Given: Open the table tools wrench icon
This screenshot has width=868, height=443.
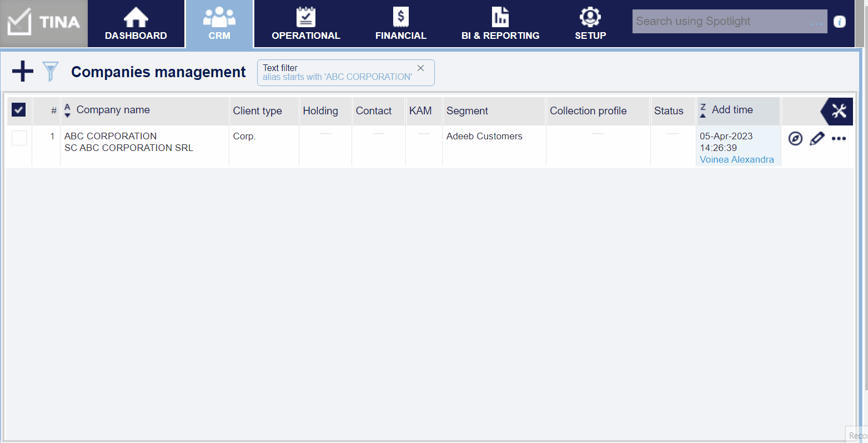Looking at the screenshot, I should [x=839, y=111].
